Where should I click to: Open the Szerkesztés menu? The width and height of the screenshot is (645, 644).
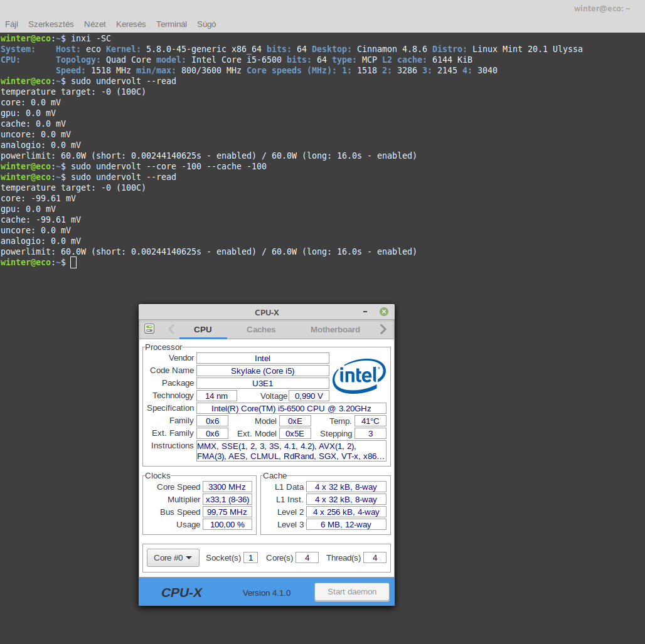51,24
